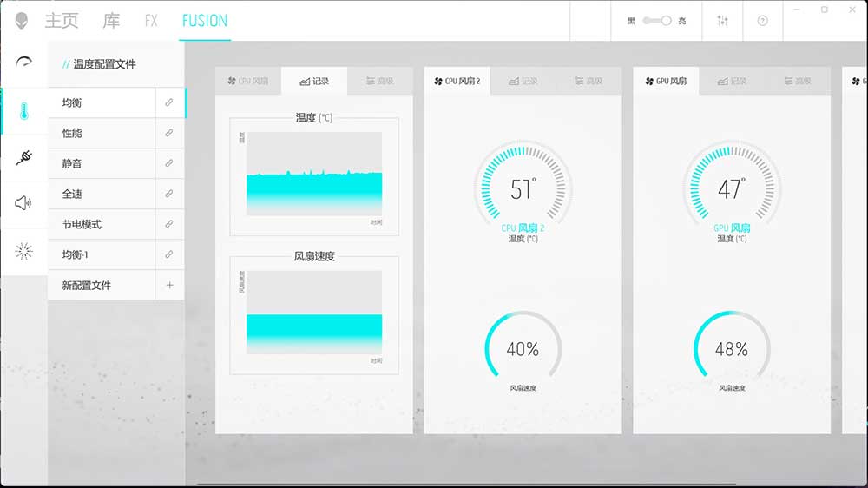868x488 pixels.
Task: Click the horizontal scrollbar at bottom
Action: pyautogui.click(x=469, y=484)
